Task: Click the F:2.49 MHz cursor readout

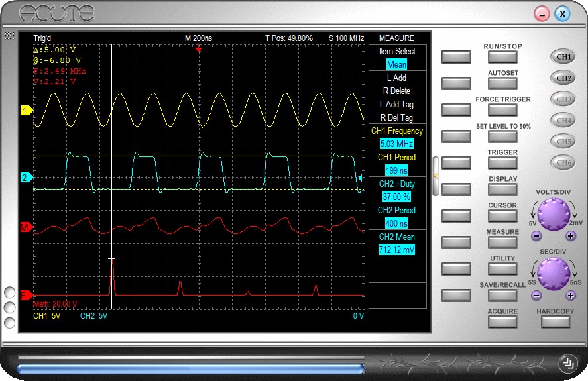Action: click(x=60, y=71)
